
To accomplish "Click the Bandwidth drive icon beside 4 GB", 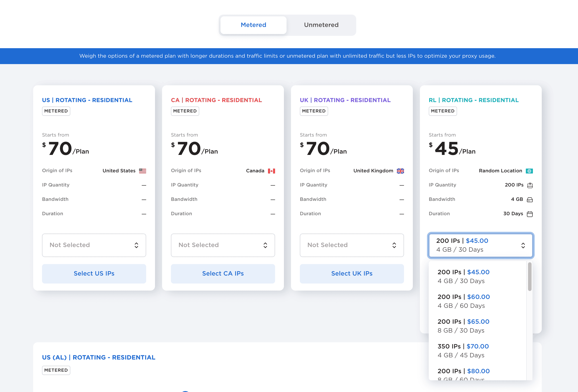I will click(x=530, y=200).
